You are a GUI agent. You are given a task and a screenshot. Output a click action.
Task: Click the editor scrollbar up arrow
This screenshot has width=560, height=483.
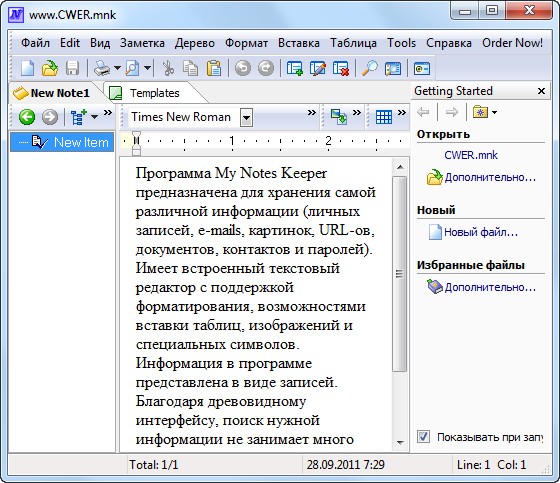tap(400, 167)
